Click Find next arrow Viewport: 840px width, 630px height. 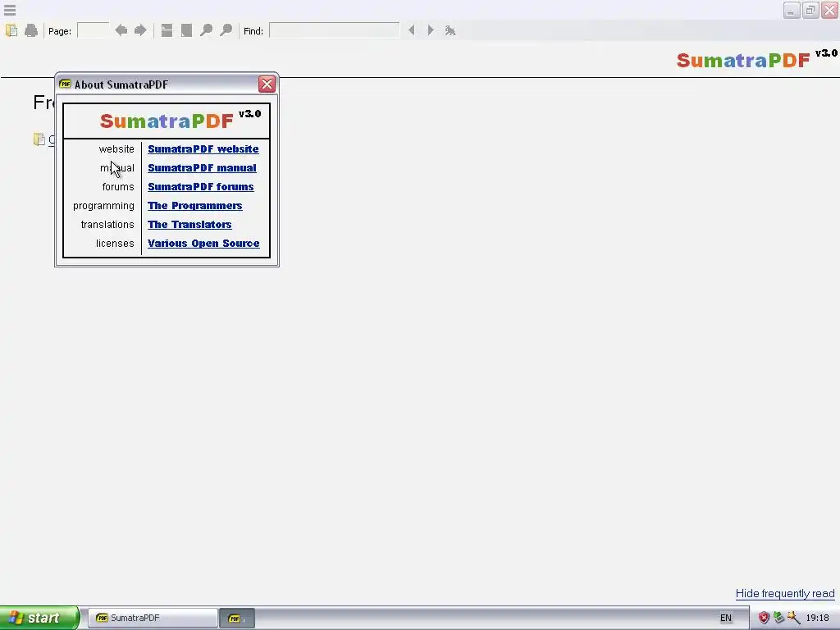430,30
